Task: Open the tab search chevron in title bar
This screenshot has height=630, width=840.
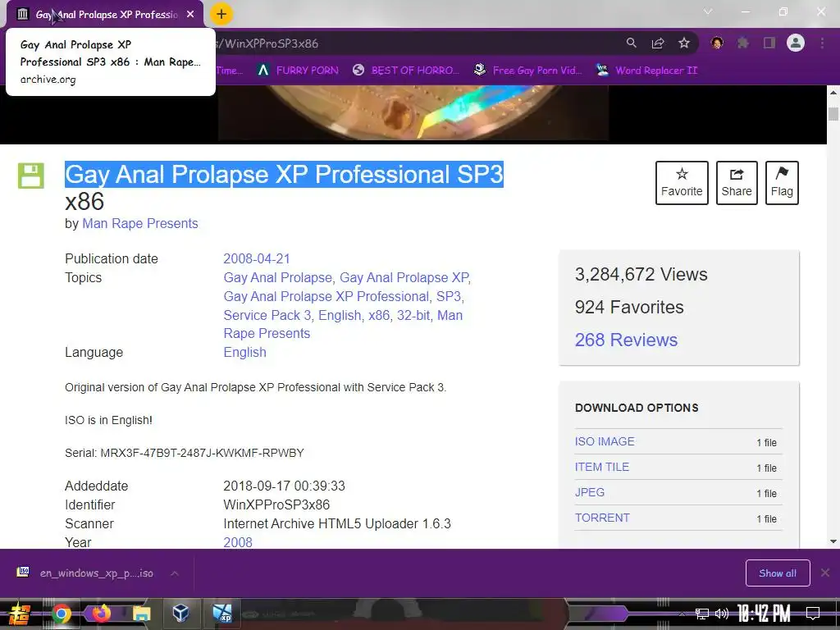Action: (708, 11)
